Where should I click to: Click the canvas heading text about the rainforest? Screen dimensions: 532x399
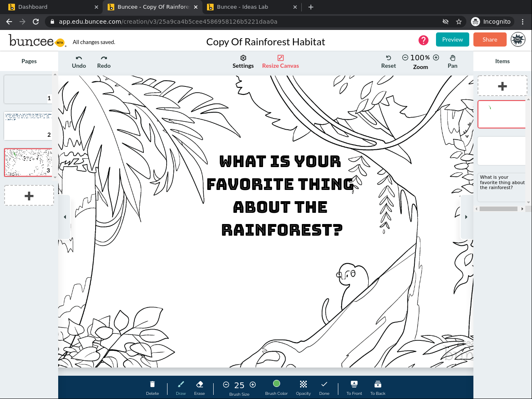[281, 195]
